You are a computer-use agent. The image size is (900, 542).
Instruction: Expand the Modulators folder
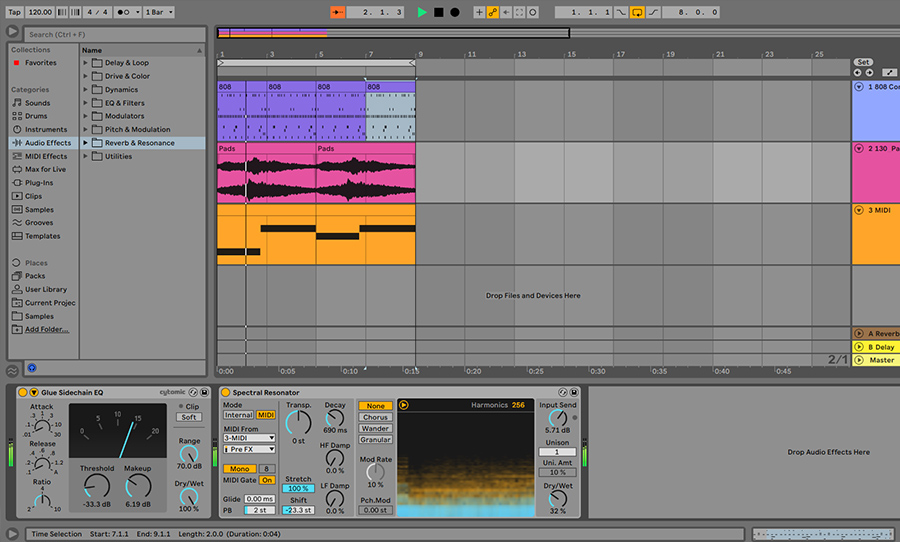tap(86, 116)
